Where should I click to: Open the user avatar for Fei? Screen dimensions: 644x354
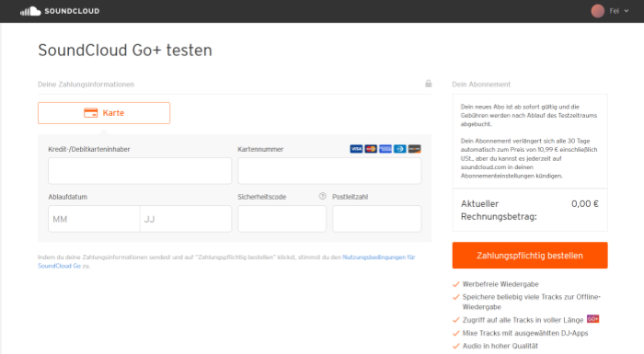pos(598,11)
